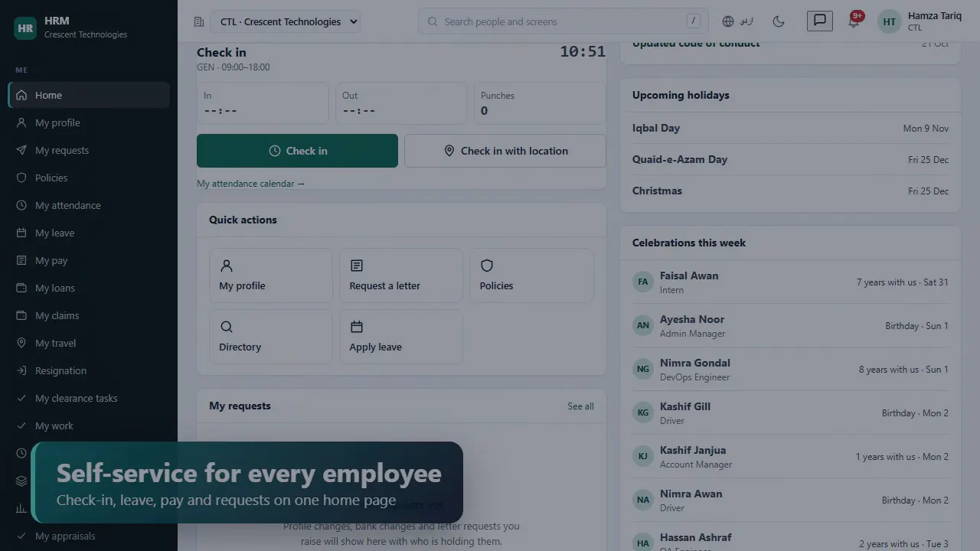The width and height of the screenshot is (980, 551).
Task: Open the Directory quick action card
Action: tap(271, 337)
